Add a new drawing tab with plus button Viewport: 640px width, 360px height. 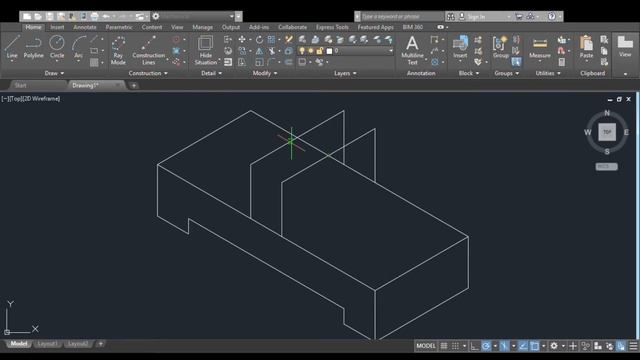pyautogui.click(x=134, y=86)
